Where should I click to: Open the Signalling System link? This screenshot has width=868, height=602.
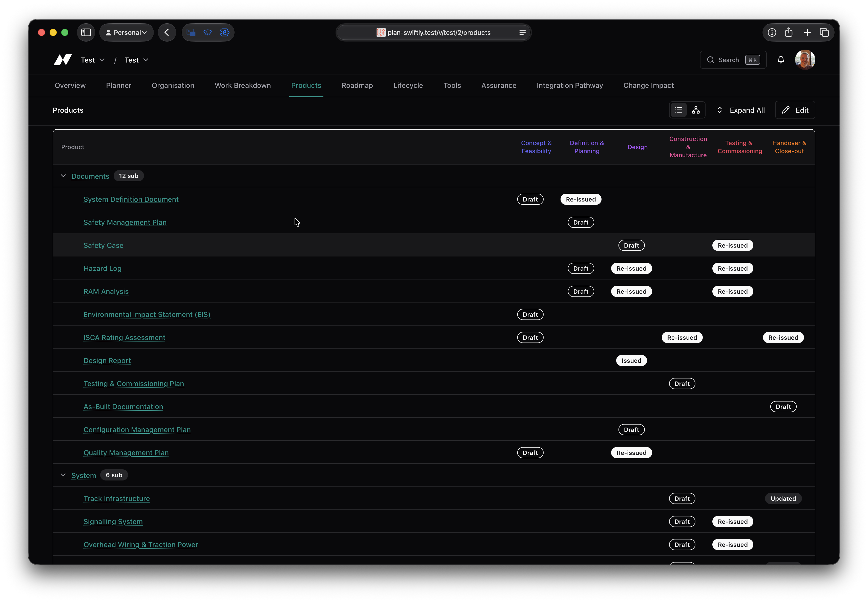click(x=113, y=521)
